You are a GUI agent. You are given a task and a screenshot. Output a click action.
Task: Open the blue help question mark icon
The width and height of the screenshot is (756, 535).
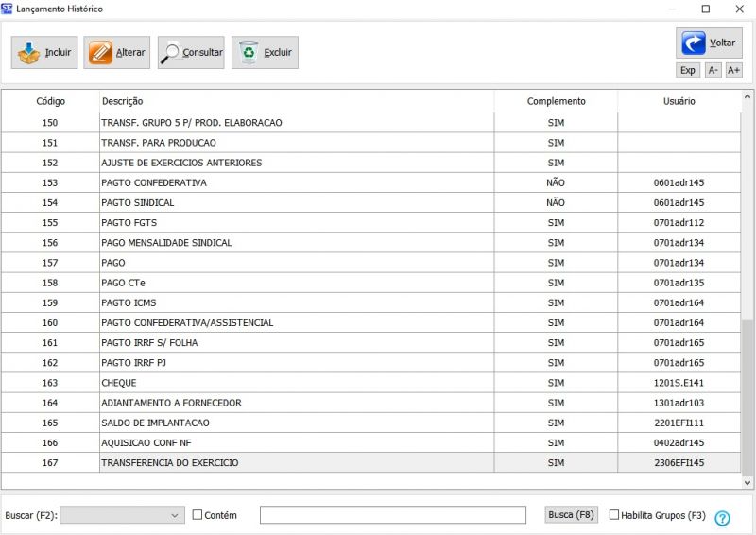[722, 518]
